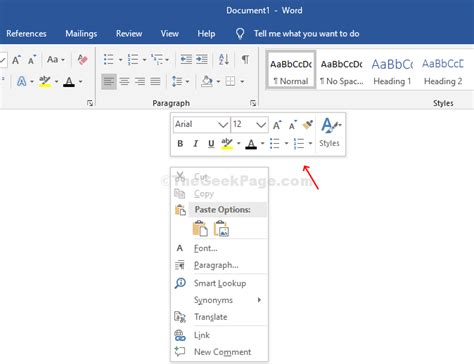Select No Spacing style
The image size is (474, 364).
pyautogui.click(x=341, y=71)
